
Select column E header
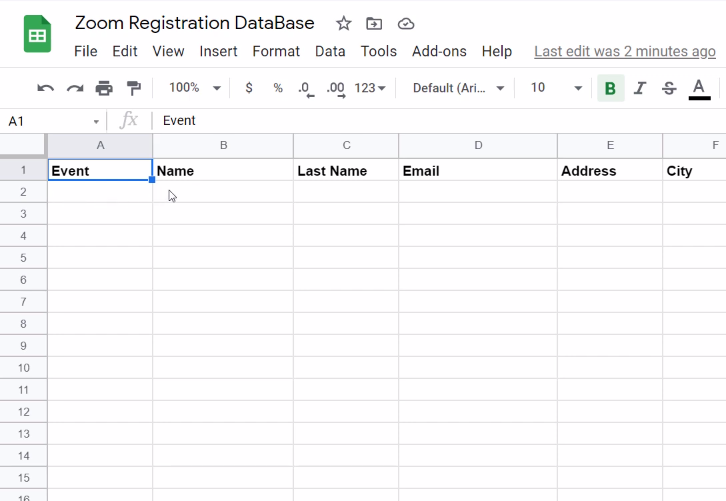(x=610, y=145)
